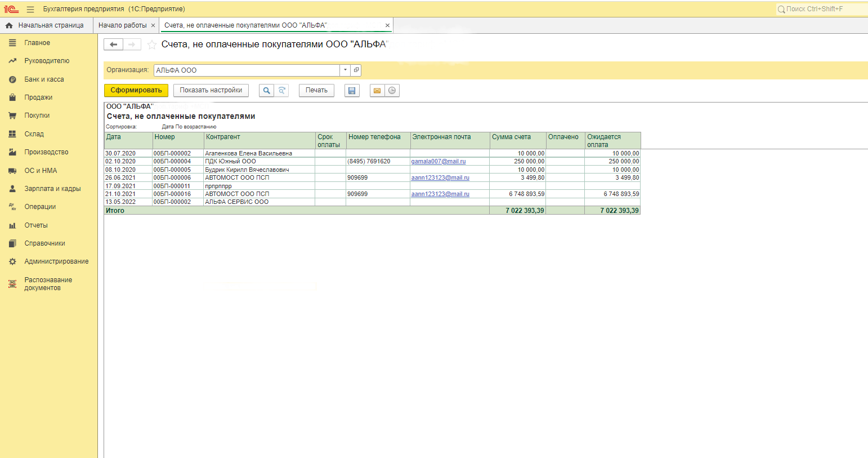Viewport: 868px width, 458px height.
Task: Click the Распознавание документов scanner icon
Action: (12, 284)
